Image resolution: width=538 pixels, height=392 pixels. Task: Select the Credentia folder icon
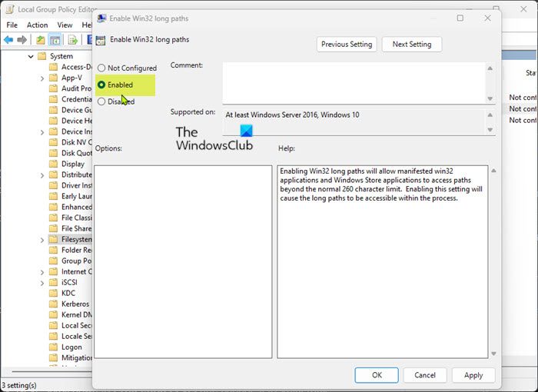pyautogui.click(x=53, y=99)
